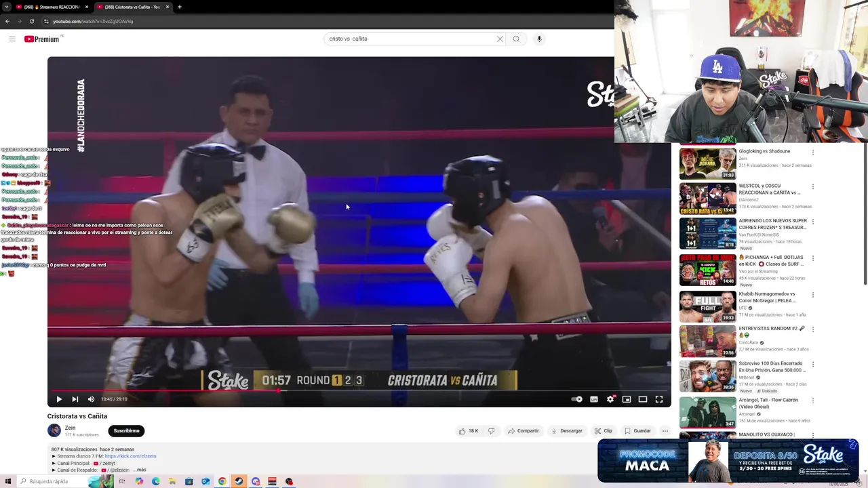The height and width of the screenshot is (488, 868).
Task: Open options menu for Khabib video
Action: point(813,295)
